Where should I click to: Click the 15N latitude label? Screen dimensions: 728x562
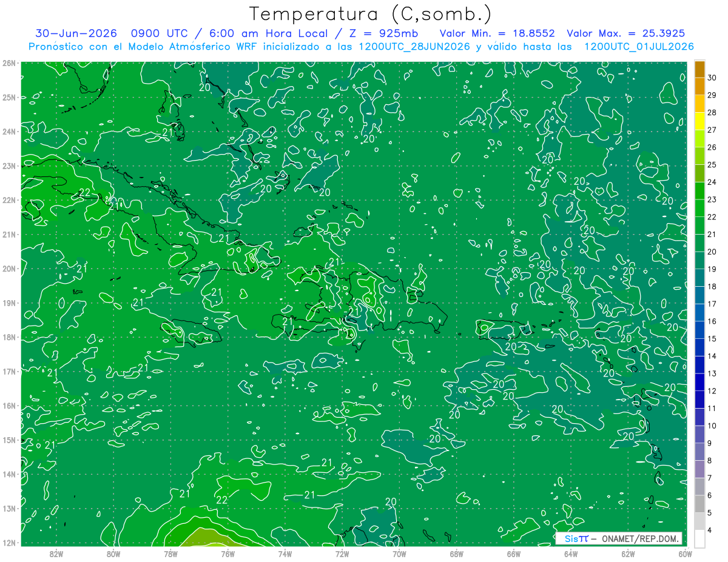pos(8,440)
